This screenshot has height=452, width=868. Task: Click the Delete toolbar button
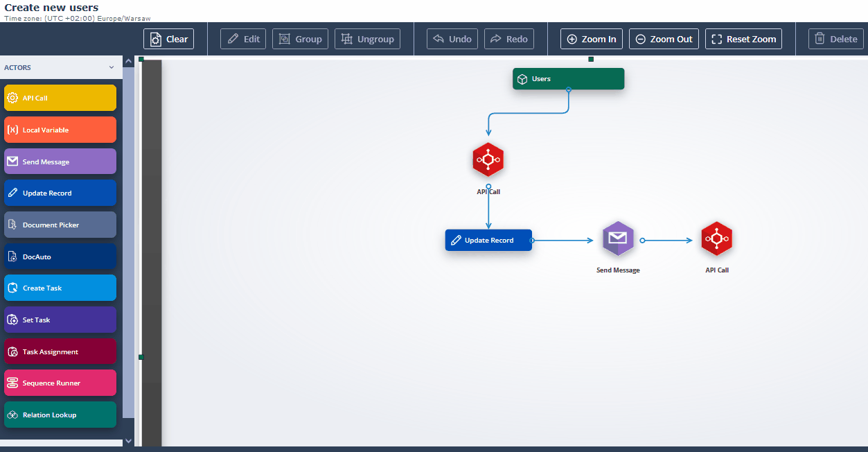tap(836, 39)
